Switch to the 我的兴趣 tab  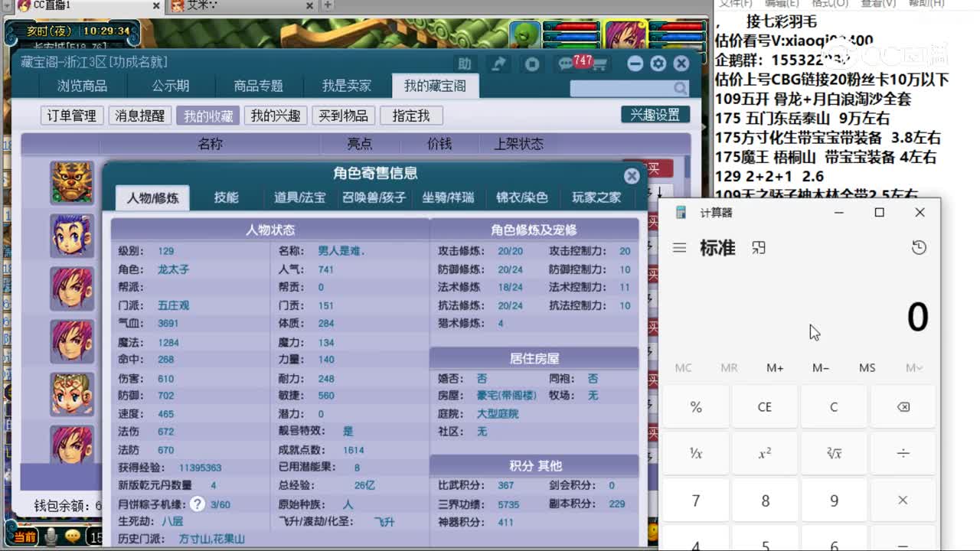pyautogui.click(x=276, y=115)
